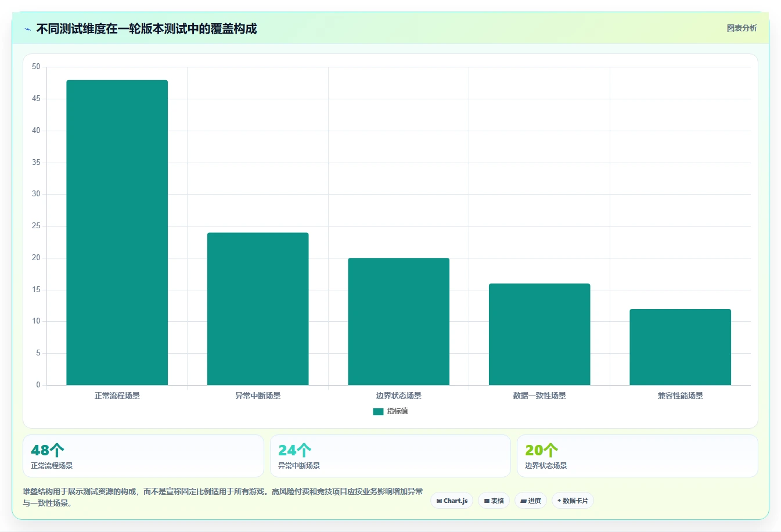Click the 进度 tag chip
Screen dimensions: 781x532
[531, 501]
